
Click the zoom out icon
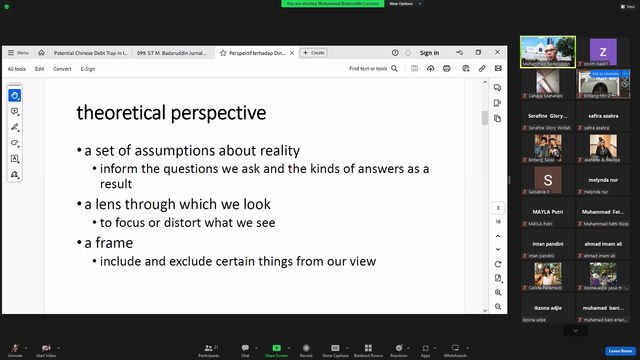click(498, 307)
